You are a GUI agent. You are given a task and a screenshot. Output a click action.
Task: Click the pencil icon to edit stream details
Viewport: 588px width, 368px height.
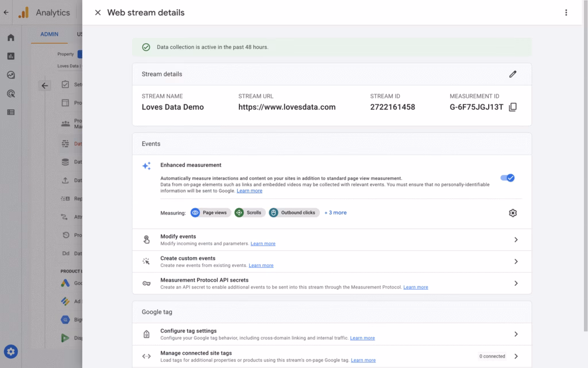(x=513, y=74)
